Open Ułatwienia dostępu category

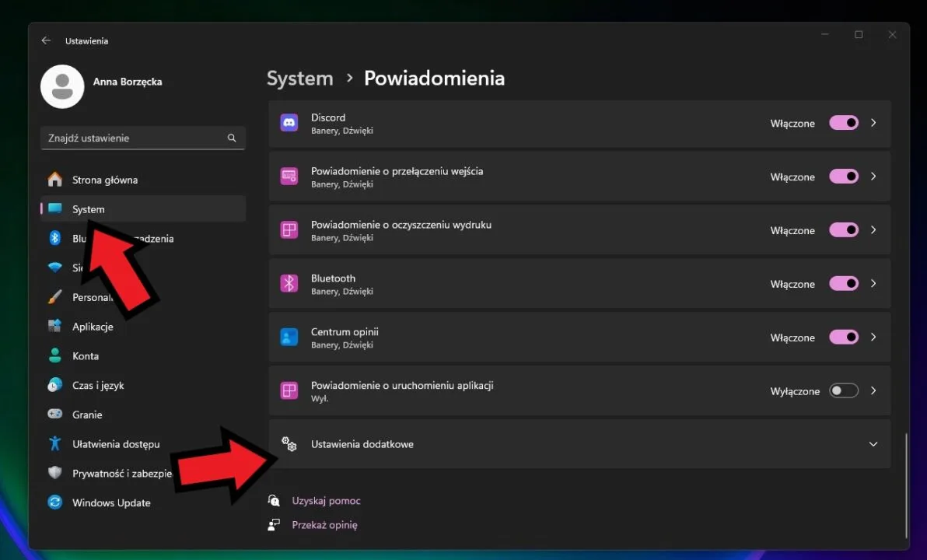click(x=143, y=443)
